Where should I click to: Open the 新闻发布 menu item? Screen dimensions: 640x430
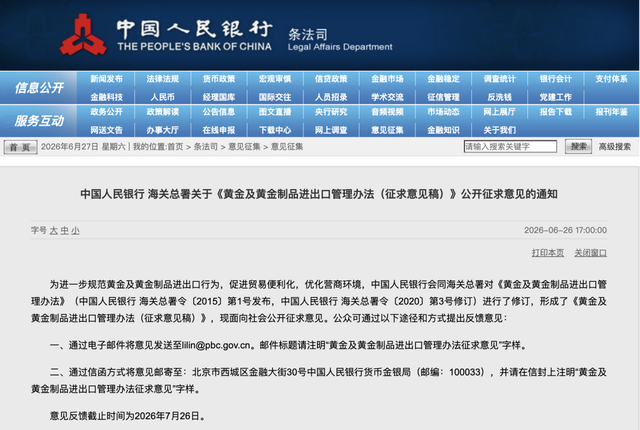point(106,79)
